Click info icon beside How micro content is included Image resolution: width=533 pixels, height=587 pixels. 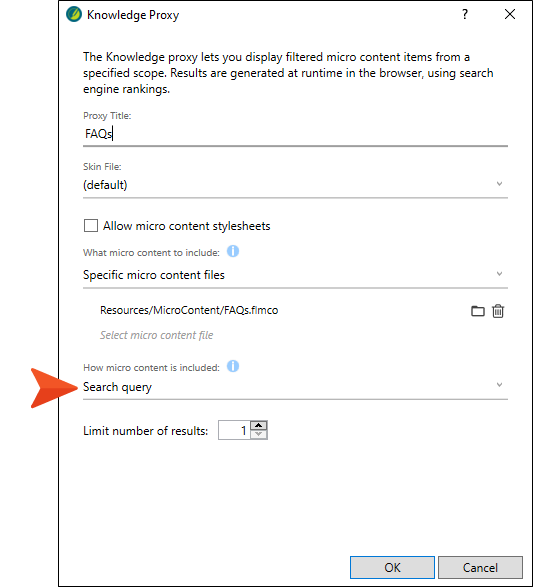point(233,366)
